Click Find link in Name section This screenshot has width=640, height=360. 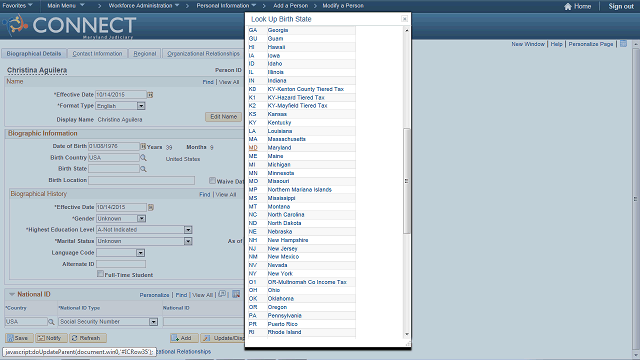click(x=208, y=82)
